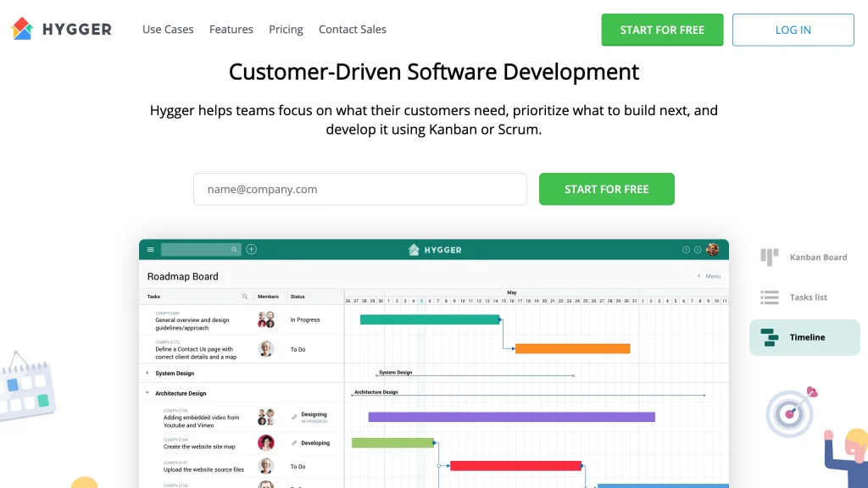Image resolution: width=868 pixels, height=488 pixels.
Task: Click the Kanban Board icon
Action: (x=770, y=257)
